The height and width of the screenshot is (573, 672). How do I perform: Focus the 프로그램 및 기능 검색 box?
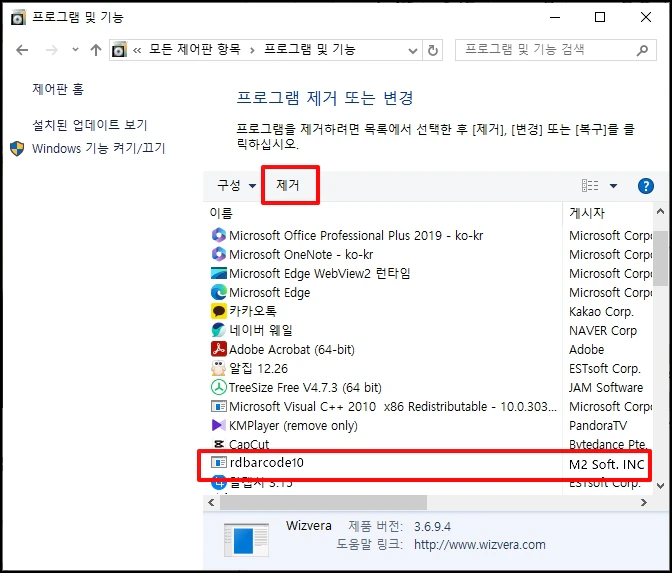pos(555,50)
